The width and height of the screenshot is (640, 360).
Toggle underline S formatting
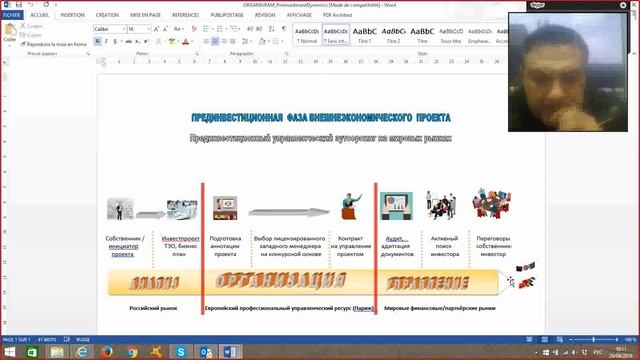pos(115,41)
